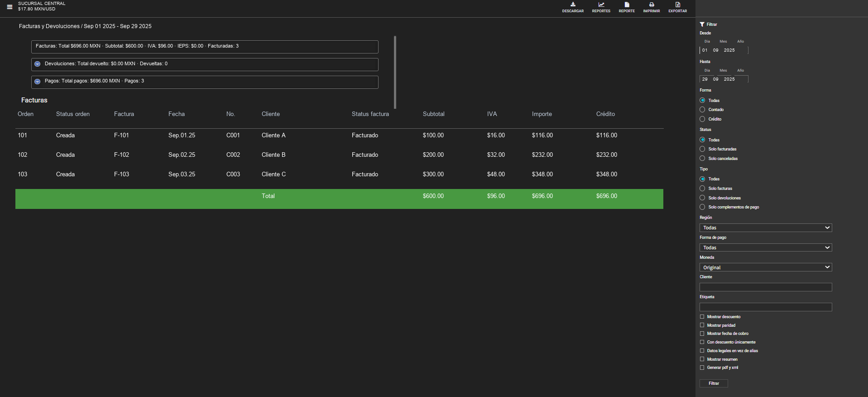Open the Moneda dropdown
868x397 pixels.
click(x=766, y=267)
